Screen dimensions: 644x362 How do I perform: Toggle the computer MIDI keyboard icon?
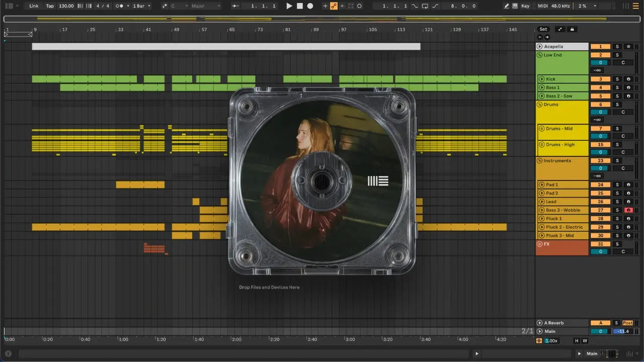515,6
